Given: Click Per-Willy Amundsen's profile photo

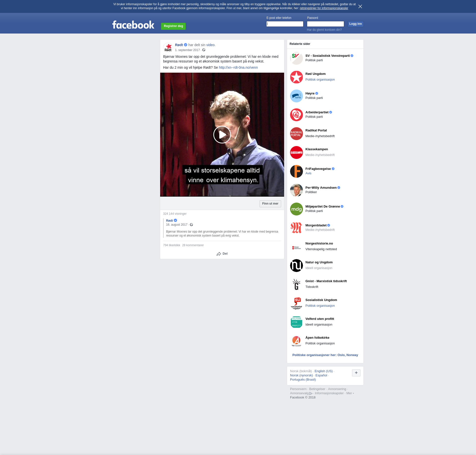Looking at the screenshot, I should click(297, 190).
